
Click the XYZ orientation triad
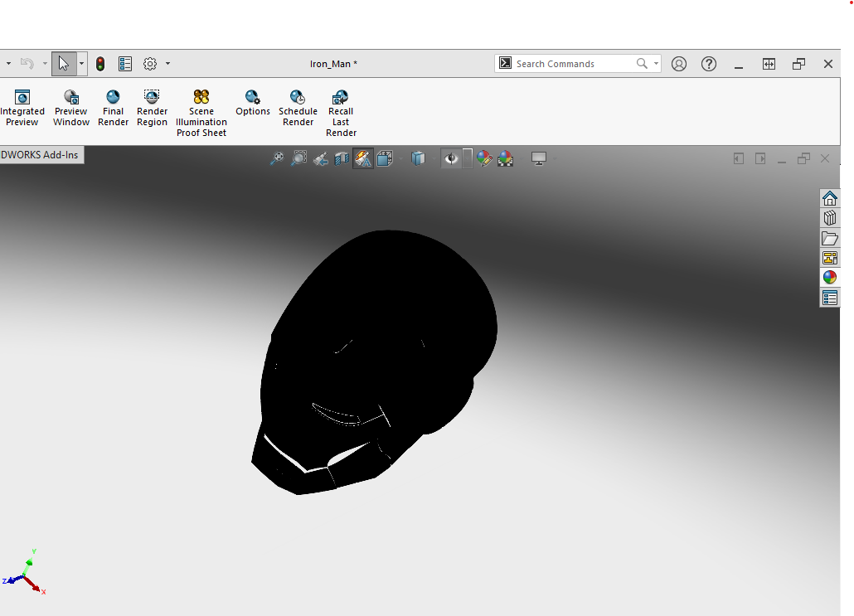tap(25, 572)
